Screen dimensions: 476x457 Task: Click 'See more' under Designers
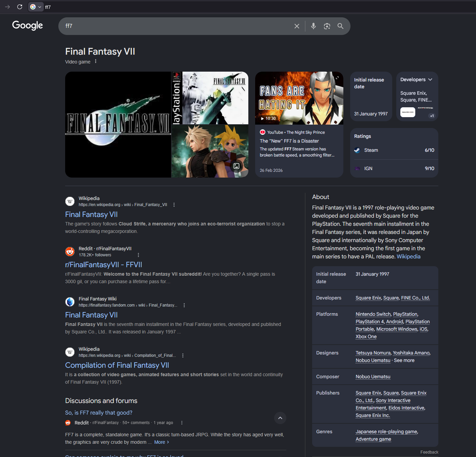(x=404, y=360)
